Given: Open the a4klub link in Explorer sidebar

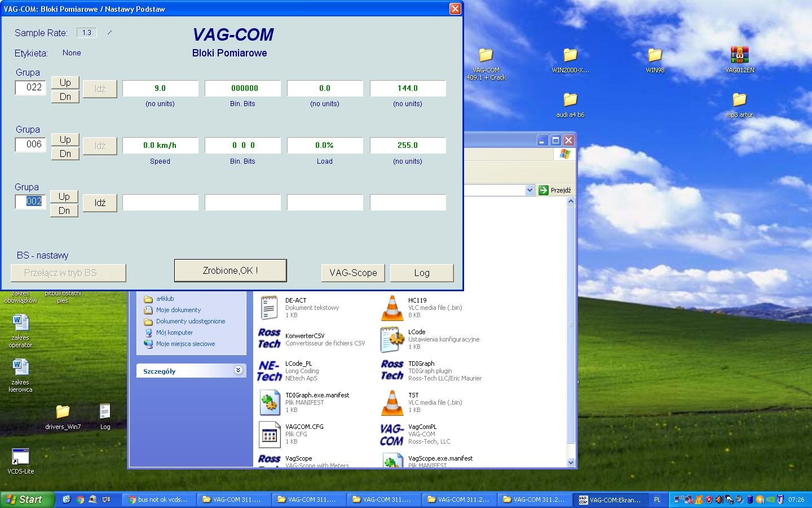Looking at the screenshot, I should pos(165,299).
